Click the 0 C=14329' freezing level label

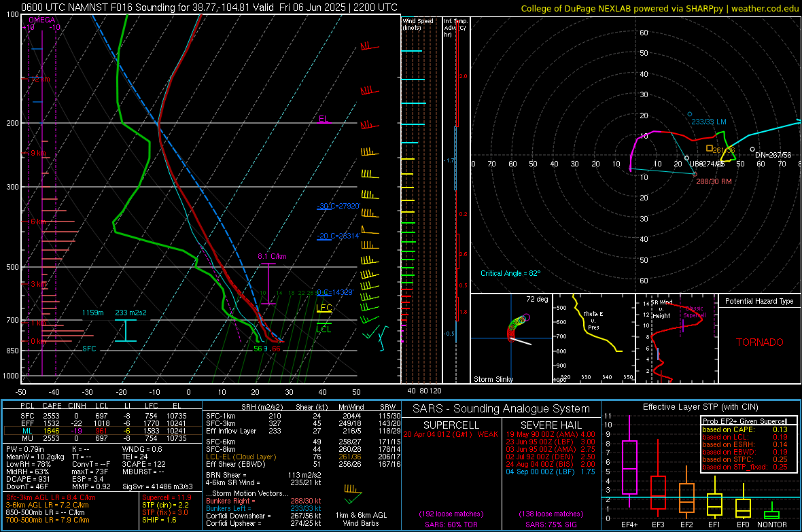click(x=335, y=293)
